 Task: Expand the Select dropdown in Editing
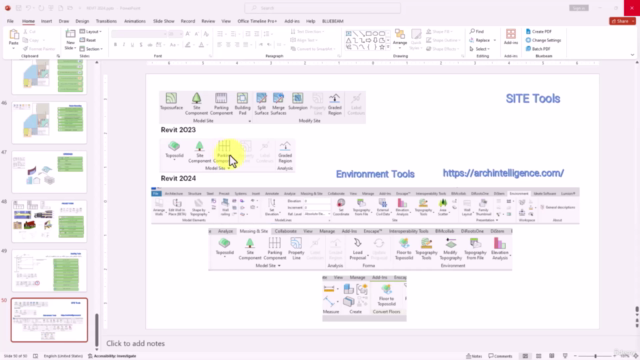pos(479,49)
